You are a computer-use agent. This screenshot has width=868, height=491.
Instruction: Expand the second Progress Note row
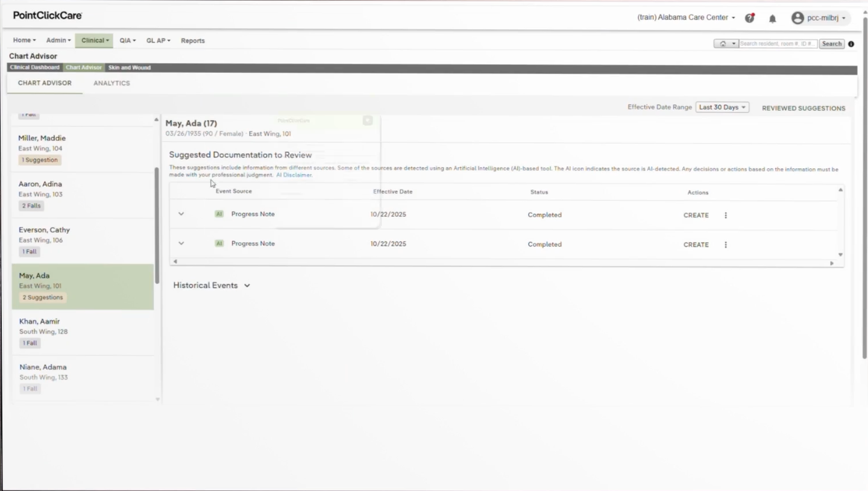click(x=181, y=243)
